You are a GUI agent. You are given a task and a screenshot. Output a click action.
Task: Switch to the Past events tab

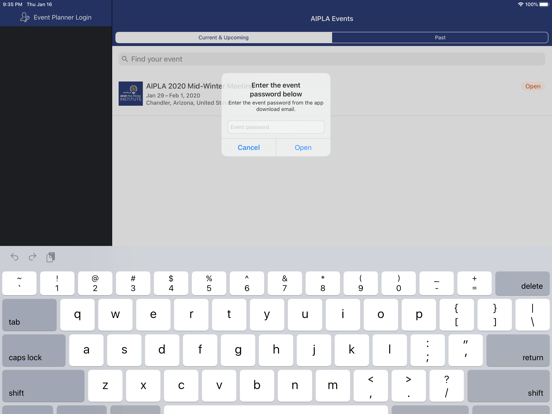pyautogui.click(x=440, y=37)
